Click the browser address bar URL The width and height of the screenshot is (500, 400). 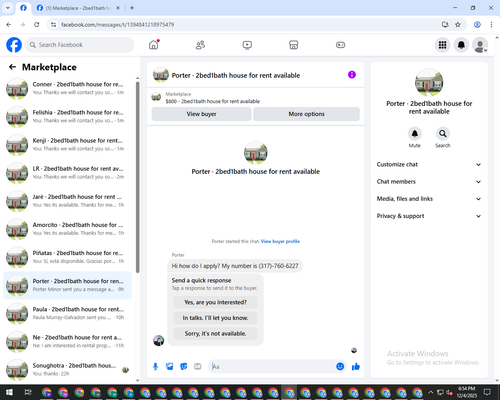(x=117, y=25)
